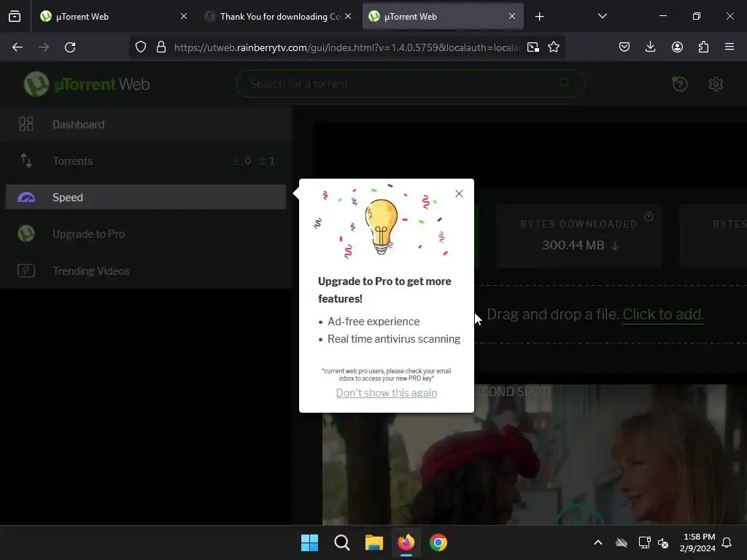Open the notifications bell

pos(727,542)
